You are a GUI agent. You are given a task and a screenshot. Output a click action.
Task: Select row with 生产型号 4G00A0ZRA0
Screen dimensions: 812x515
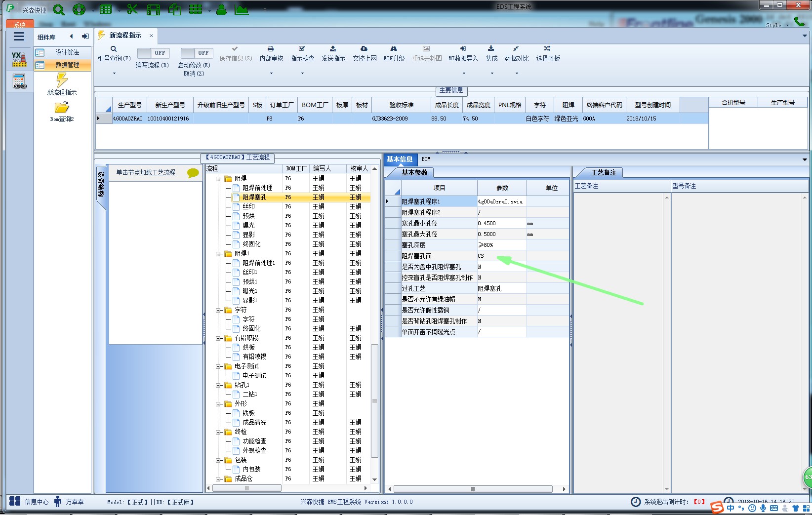click(x=402, y=119)
